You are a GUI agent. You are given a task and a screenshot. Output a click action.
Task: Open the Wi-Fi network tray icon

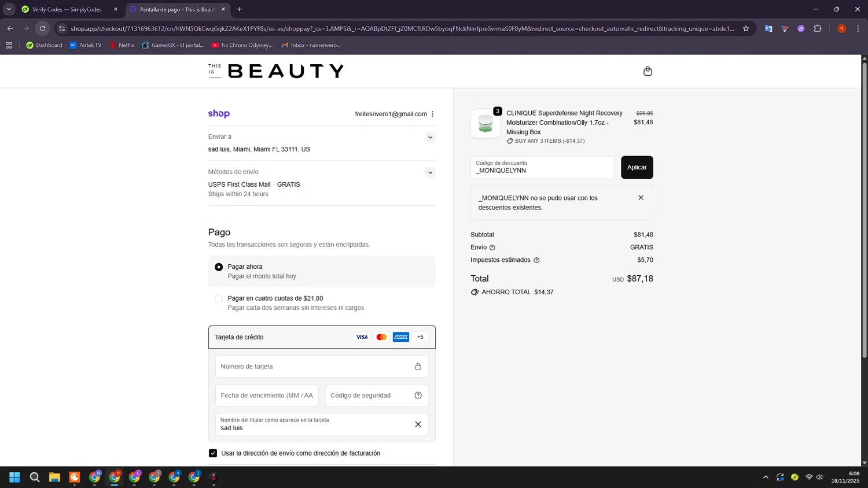809,477
